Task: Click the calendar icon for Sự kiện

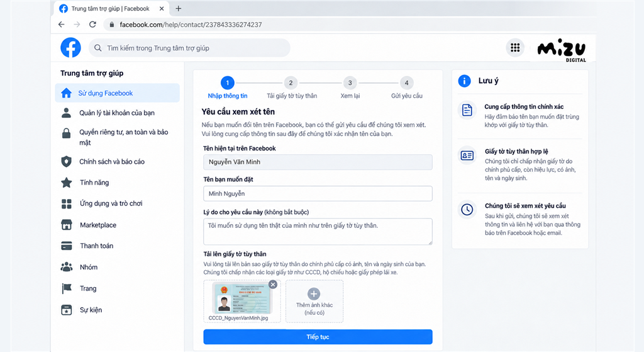Action: coord(66,310)
